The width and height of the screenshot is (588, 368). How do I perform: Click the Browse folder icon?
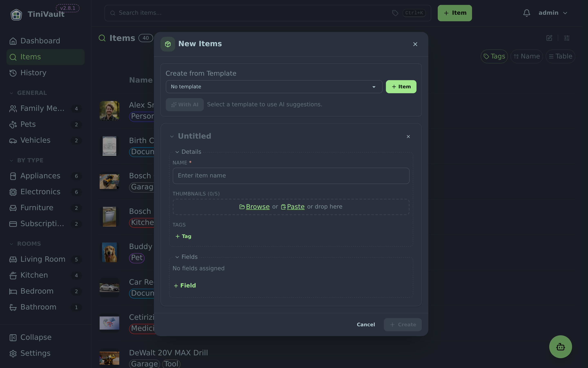coord(242,207)
